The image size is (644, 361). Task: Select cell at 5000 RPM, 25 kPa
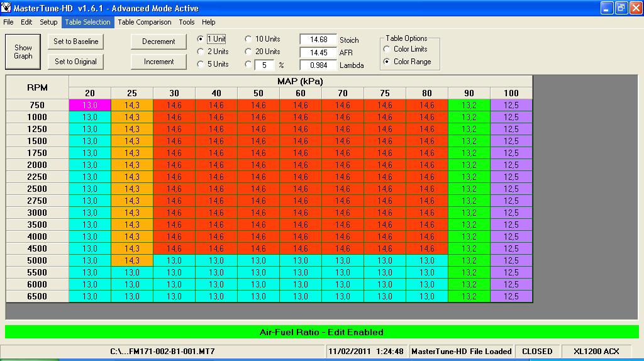point(132,260)
